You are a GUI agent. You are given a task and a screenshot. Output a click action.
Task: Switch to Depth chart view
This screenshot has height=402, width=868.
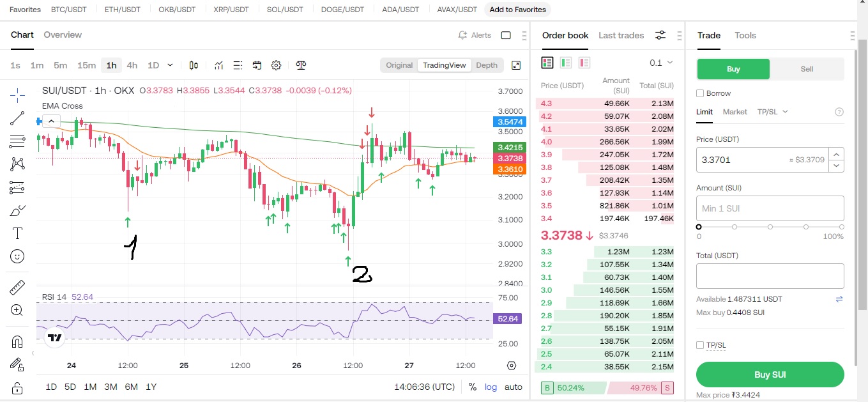click(487, 65)
